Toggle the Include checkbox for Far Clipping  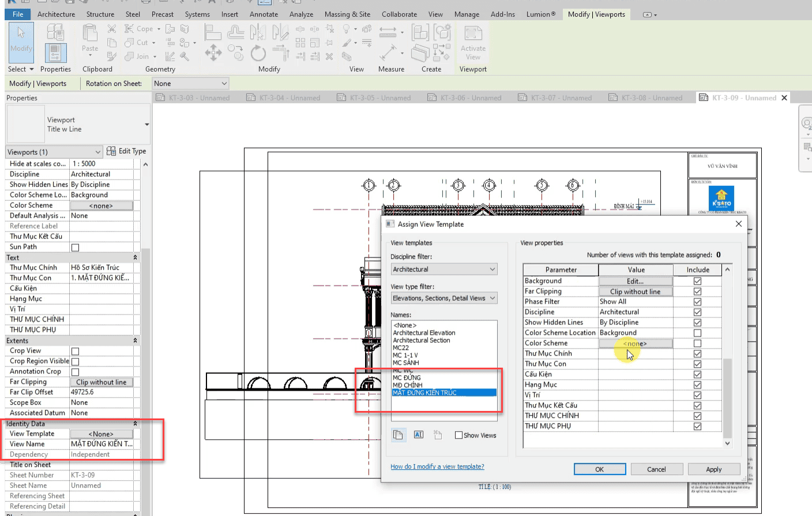pos(697,291)
